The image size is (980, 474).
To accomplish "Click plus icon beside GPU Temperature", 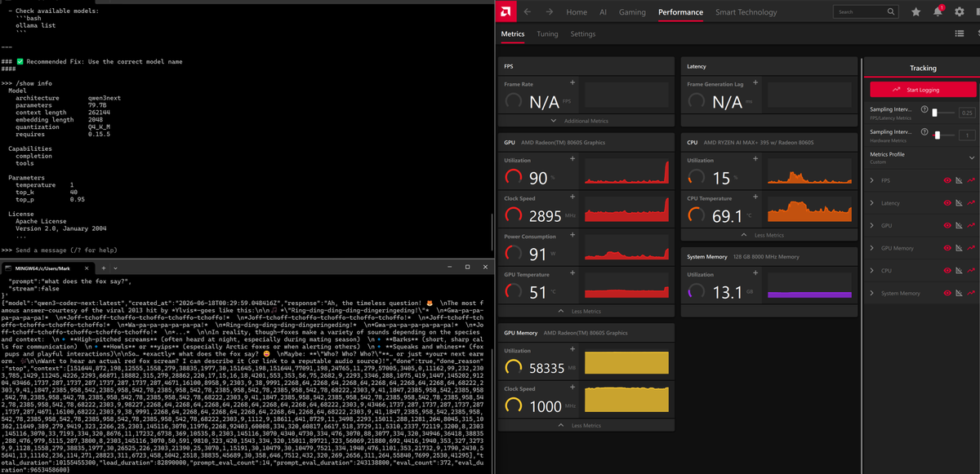I will coord(572,274).
